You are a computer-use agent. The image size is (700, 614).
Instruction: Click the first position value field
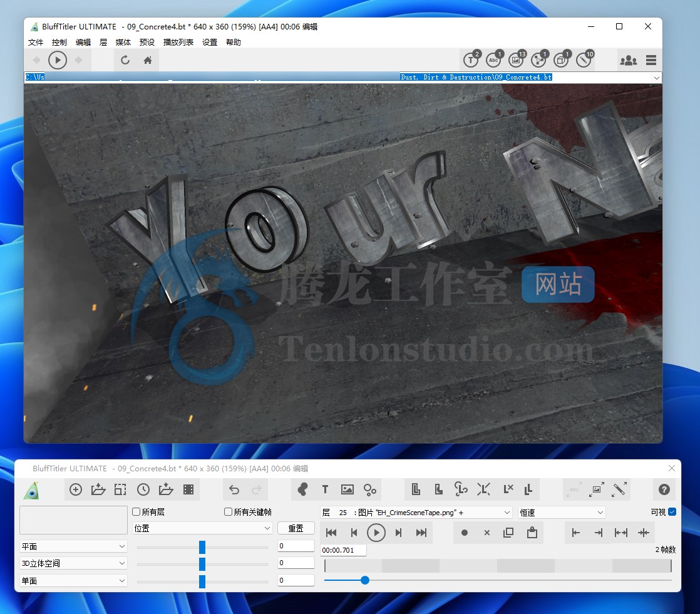tap(296, 546)
